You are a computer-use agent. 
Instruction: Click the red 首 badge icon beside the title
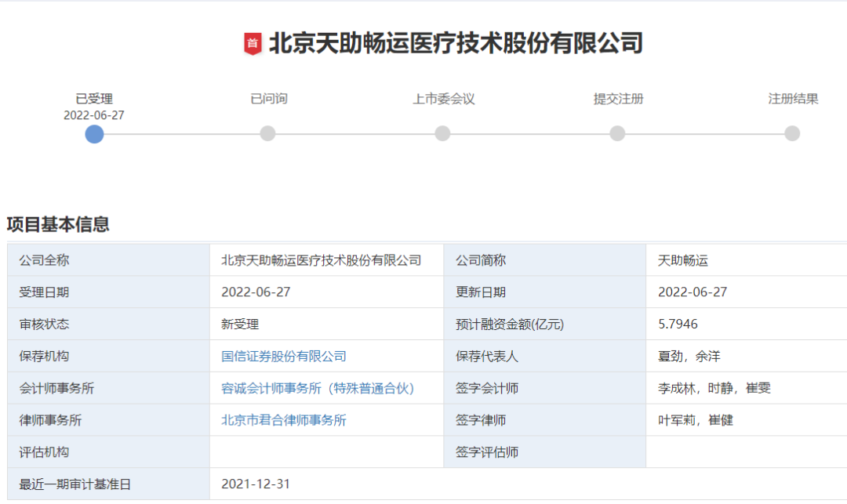pyautogui.click(x=253, y=44)
